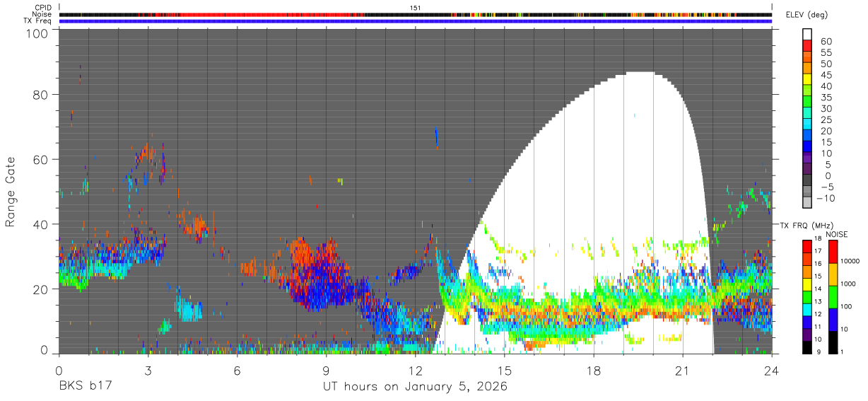868x401 pixels.
Task: Click the 1 label on the NOISE legend
Action: tap(842, 352)
